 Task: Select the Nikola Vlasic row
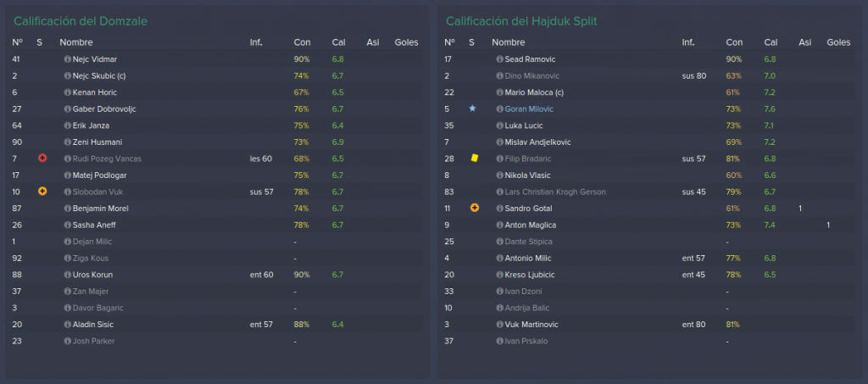648,175
